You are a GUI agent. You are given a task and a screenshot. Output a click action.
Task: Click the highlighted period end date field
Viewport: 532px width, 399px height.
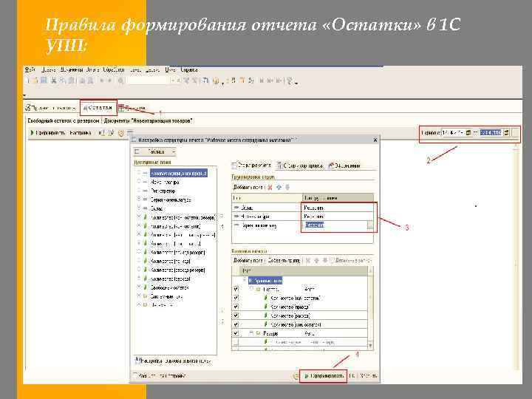coord(491,133)
